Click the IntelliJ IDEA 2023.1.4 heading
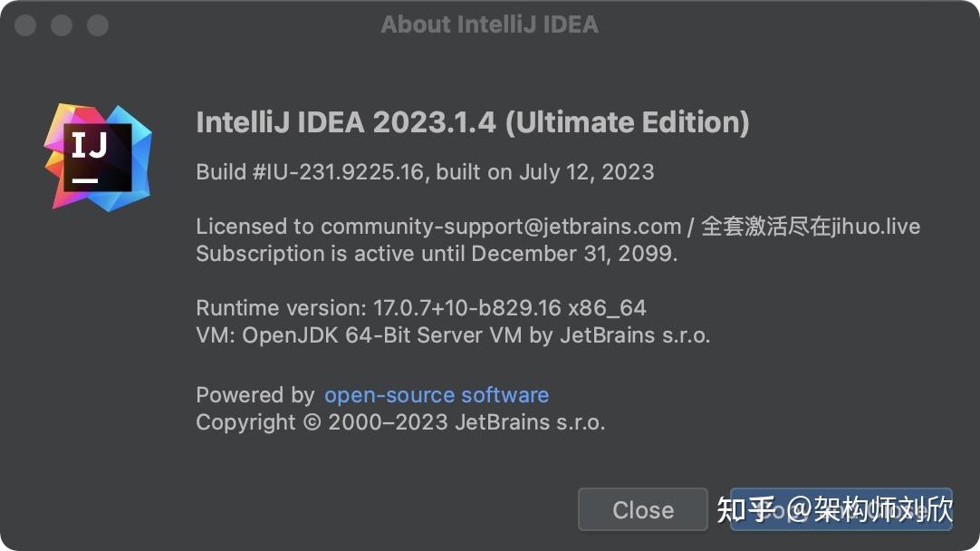Image resolution: width=980 pixels, height=551 pixels. (x=346, y=122)
